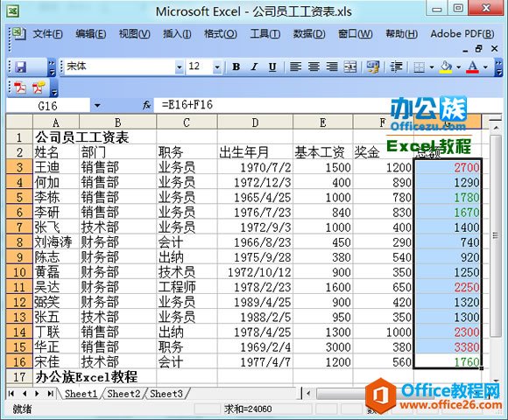Switch to the Sheet1 tab
The width and height of the screenshot is (508, 420).
pyautogui.click(x=81, y=394)
